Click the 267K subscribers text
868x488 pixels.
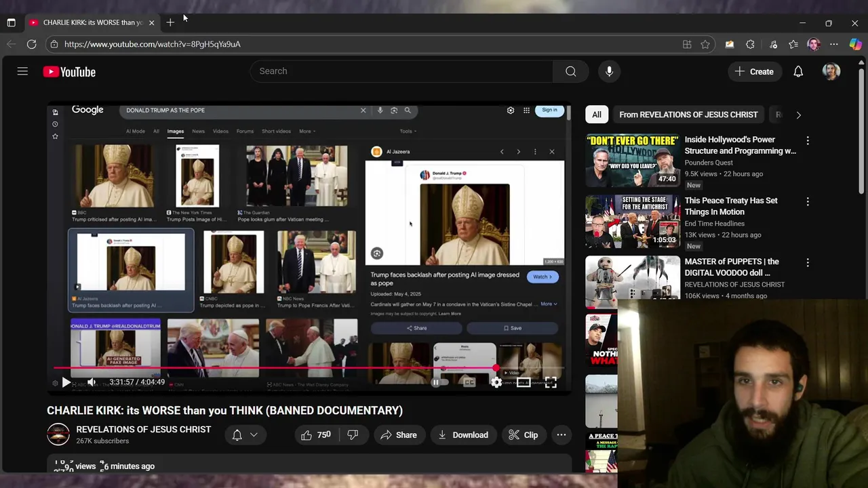pos(102,441)
